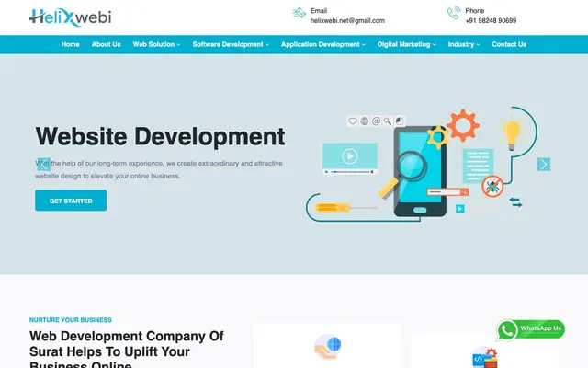Image resolution: width=588 pixels, height=368 pixels.
Task: Click the hero smartphone illustration
Action: [420, 172]
